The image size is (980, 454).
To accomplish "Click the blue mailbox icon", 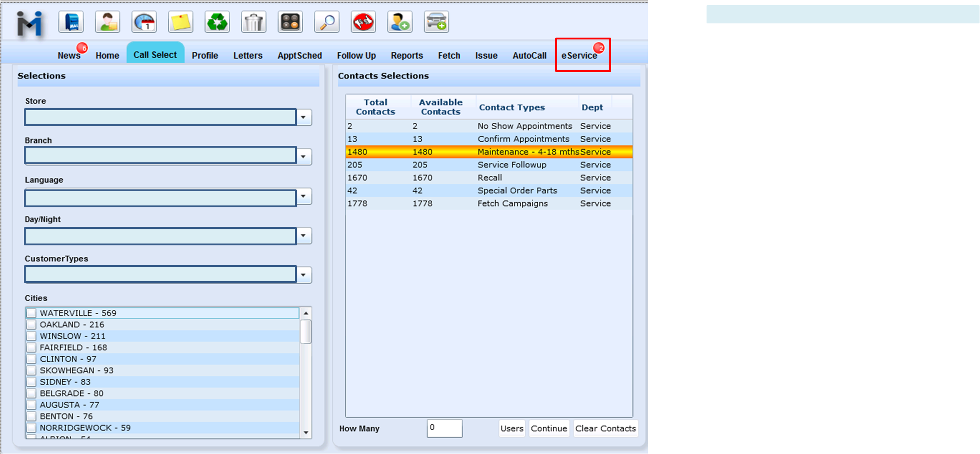I will point(71,22).
